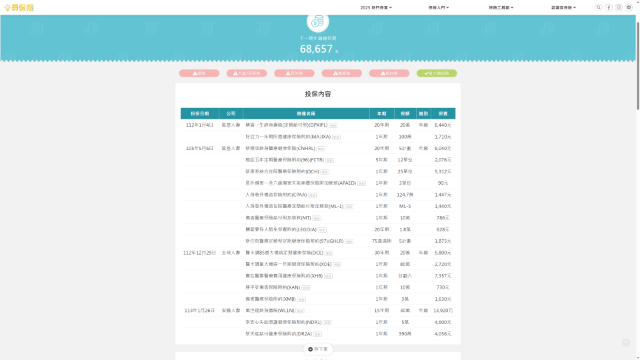Open the 保險工具箱 dropdown menu
Image resolution: width=640 pixels, height=360 pixels.
tap(501, 7)
